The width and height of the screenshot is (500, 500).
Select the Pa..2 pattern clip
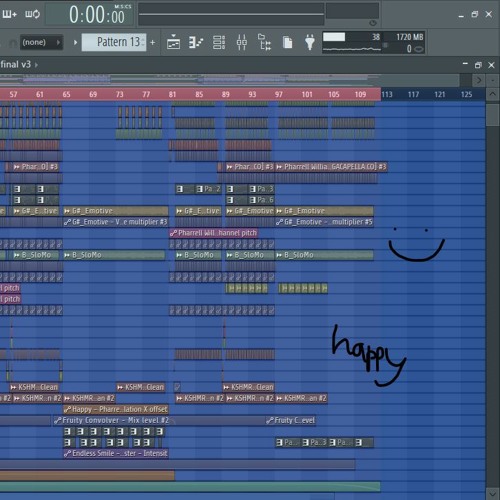pos(208,189)
